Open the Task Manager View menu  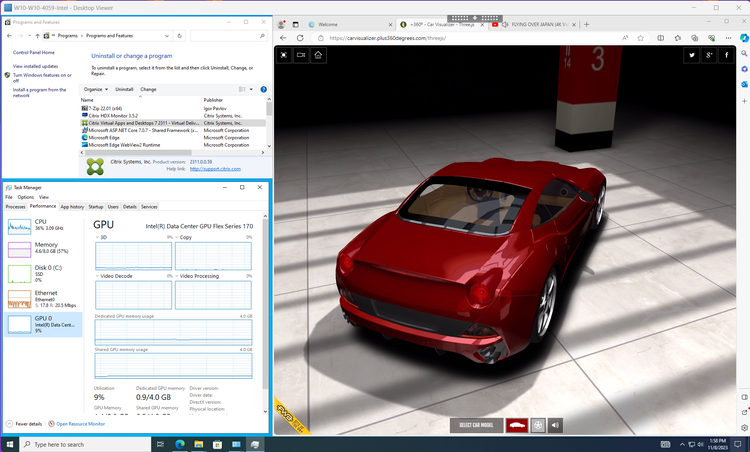[44, 197]
